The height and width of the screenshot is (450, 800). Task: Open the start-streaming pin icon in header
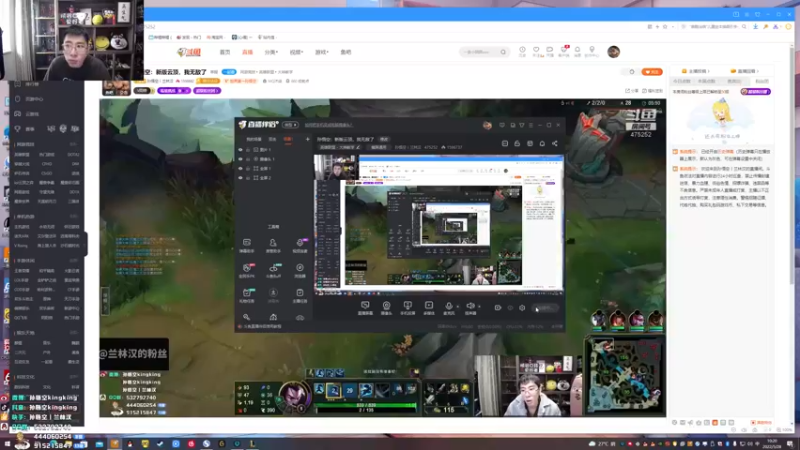coord(592,50)
